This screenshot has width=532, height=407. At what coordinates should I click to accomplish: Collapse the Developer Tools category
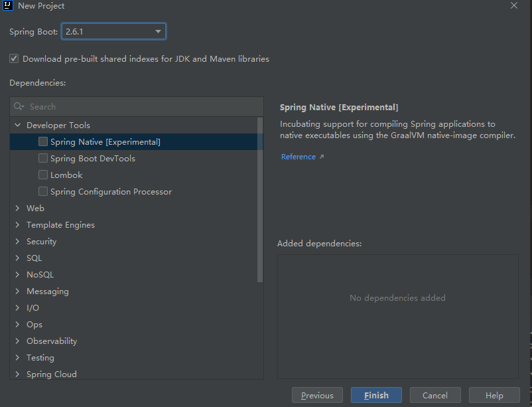click(18, 125)
